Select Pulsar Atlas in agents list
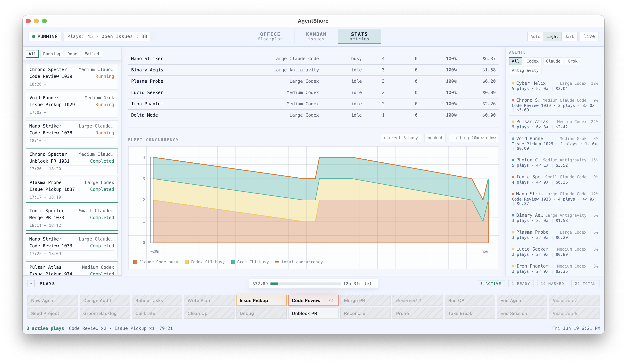Viewport: 627px width, 364px height. pos(555,124)
